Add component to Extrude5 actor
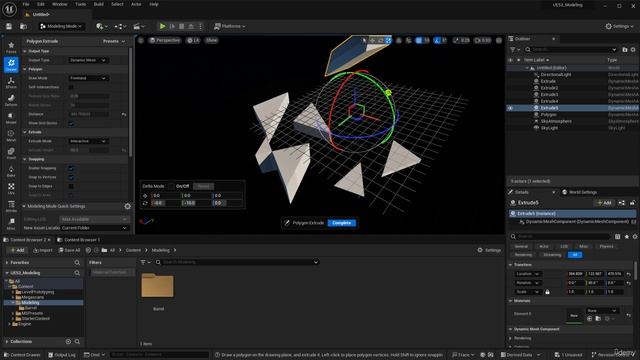The image size is (640, 360). pyautogui.click(x=604, y=203)
